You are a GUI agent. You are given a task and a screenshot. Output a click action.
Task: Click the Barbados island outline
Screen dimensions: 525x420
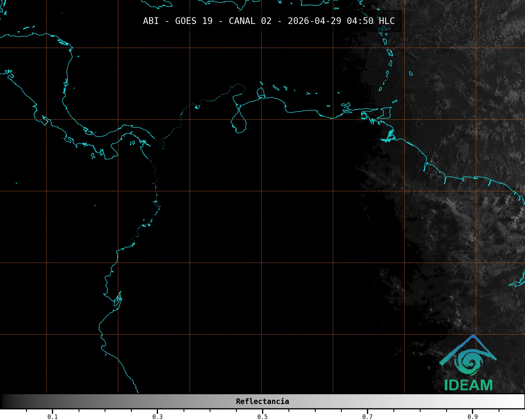pos(411,74)
